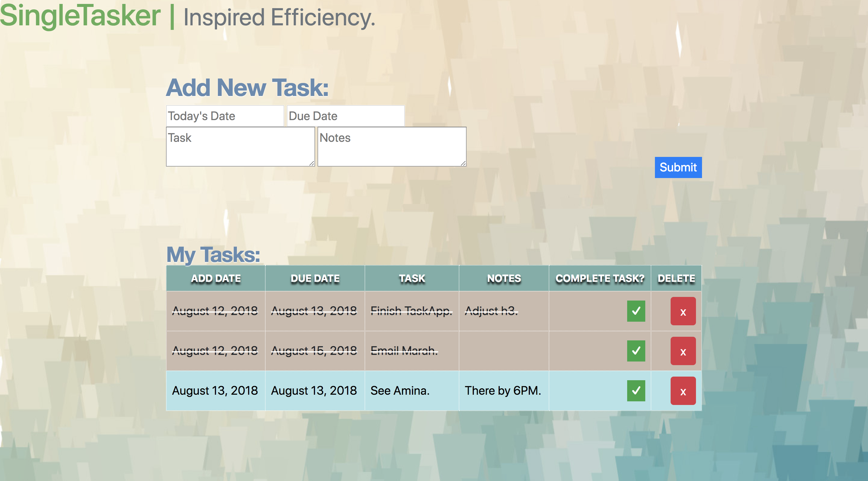This screenshot has width=868, height=481.
Task: Mark 'See Amina.' task as complete
Action: coord(636,390)
